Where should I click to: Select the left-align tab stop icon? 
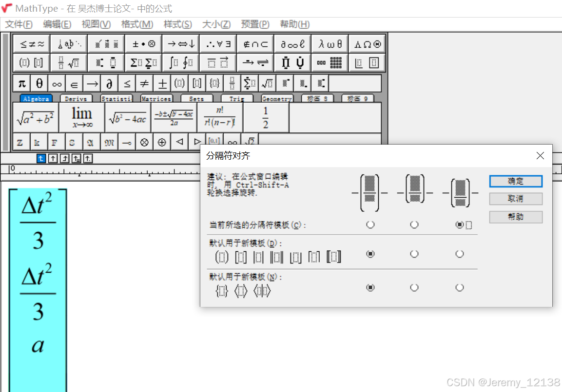coord(41,158)
